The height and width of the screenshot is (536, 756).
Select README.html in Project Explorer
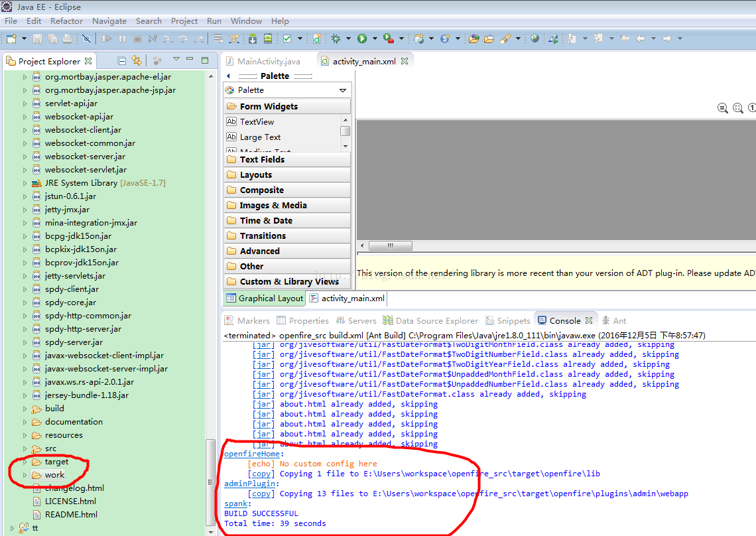click(x=64, y=515)
